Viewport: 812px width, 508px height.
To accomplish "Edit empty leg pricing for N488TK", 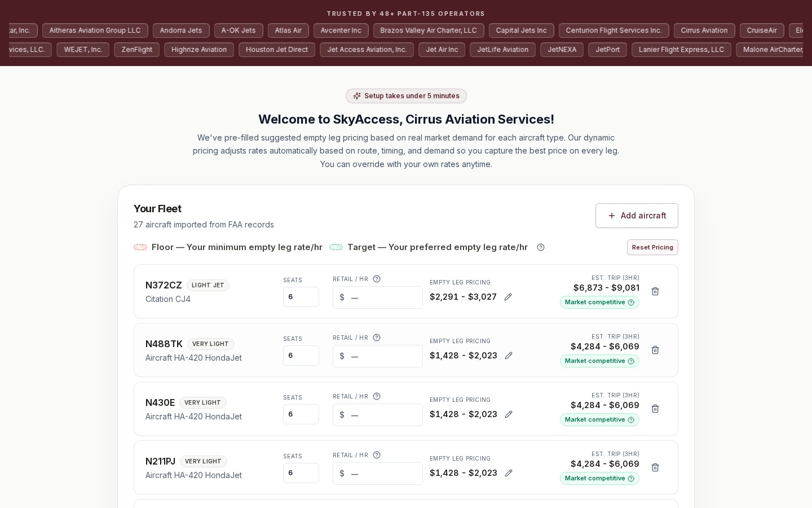I will (x=509, y=356).
